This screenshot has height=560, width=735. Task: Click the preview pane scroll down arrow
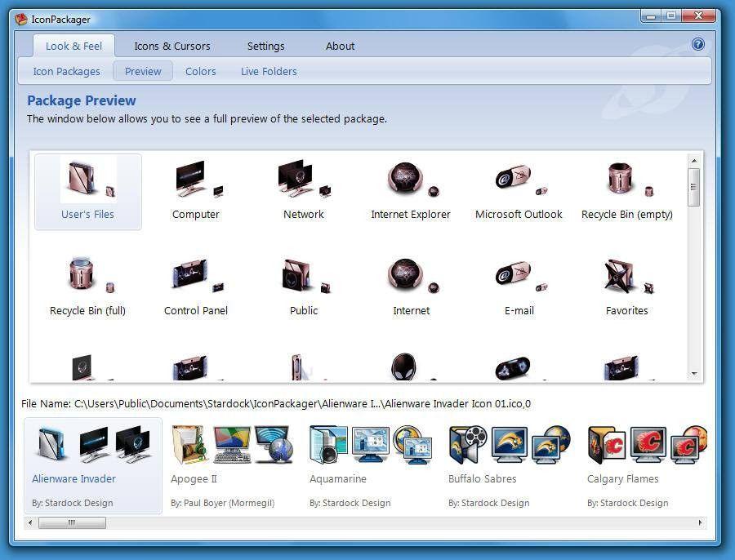[694, 374]
